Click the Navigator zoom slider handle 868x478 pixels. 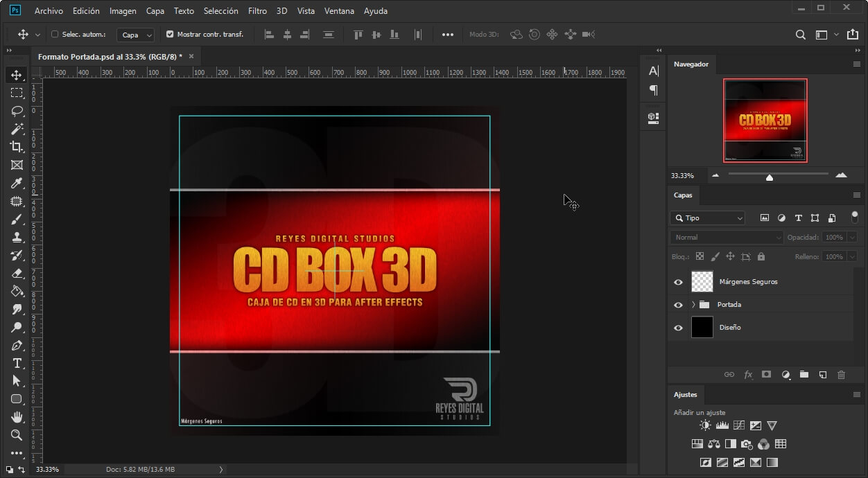click(769, 177)
